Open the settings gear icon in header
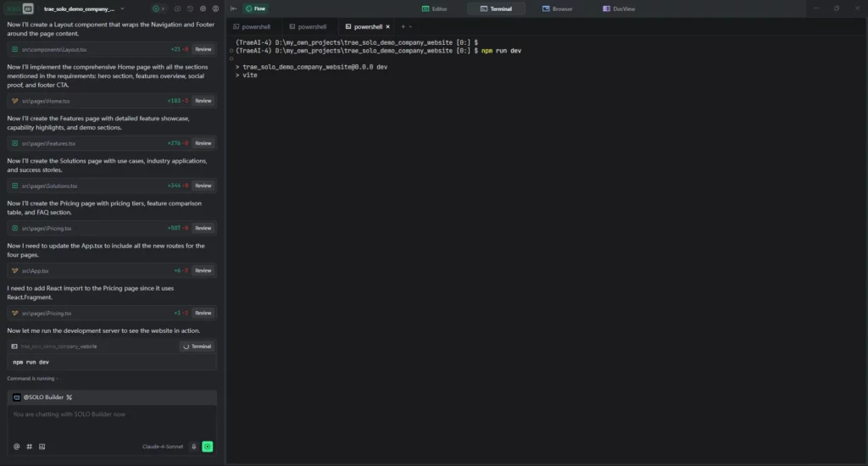The width and height of the screenshot is (868, 466). click(203, 8)
